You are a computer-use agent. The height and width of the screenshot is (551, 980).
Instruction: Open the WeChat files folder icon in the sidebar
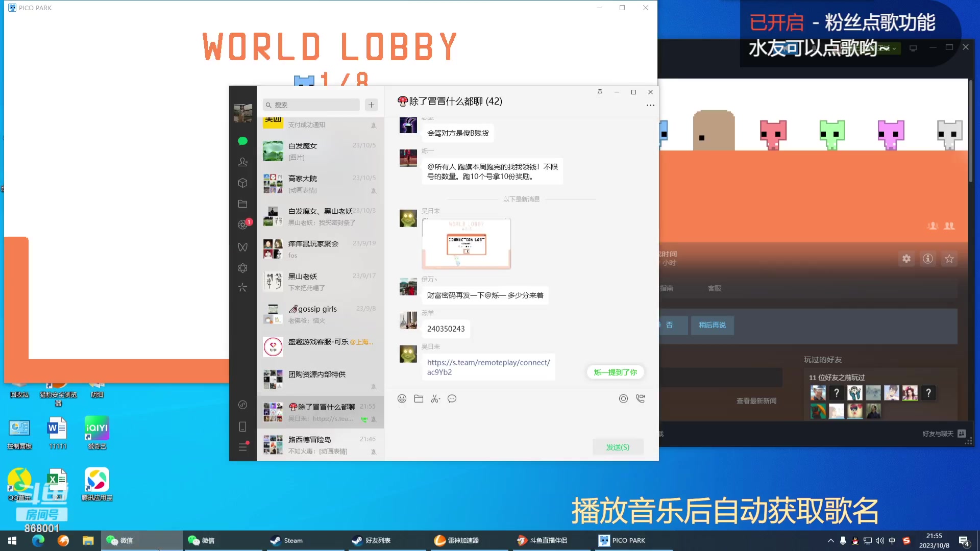click(x=243, y=204)
